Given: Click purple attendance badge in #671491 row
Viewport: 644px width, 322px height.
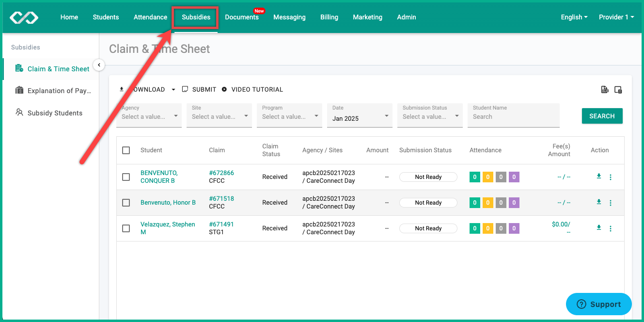Looking at the screenshot, I should (514, 228).
